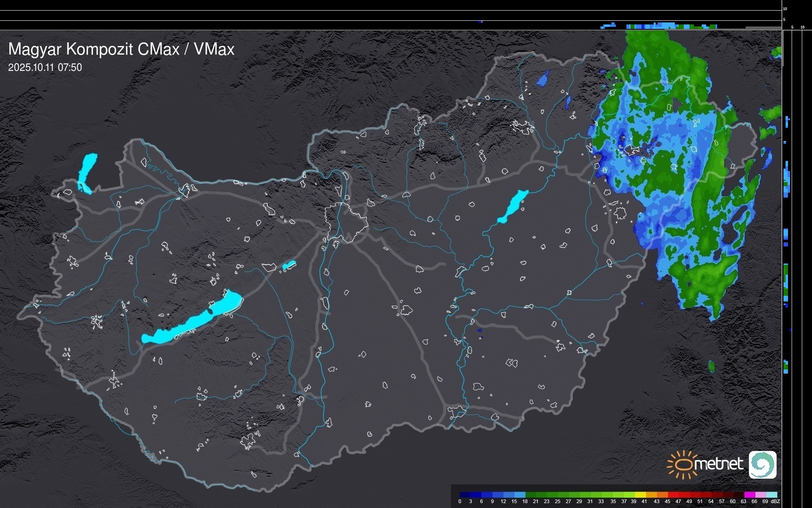Screen dimensions: 812x508
Task: Click the Magyar Kompozit CMax / VMax title
Action: 121,49
